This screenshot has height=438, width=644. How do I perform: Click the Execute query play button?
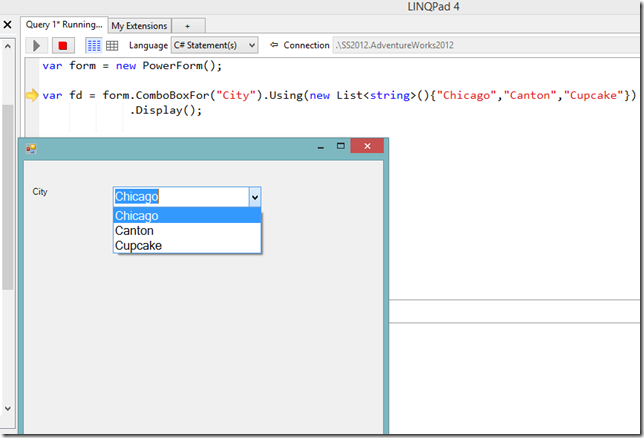37,45
